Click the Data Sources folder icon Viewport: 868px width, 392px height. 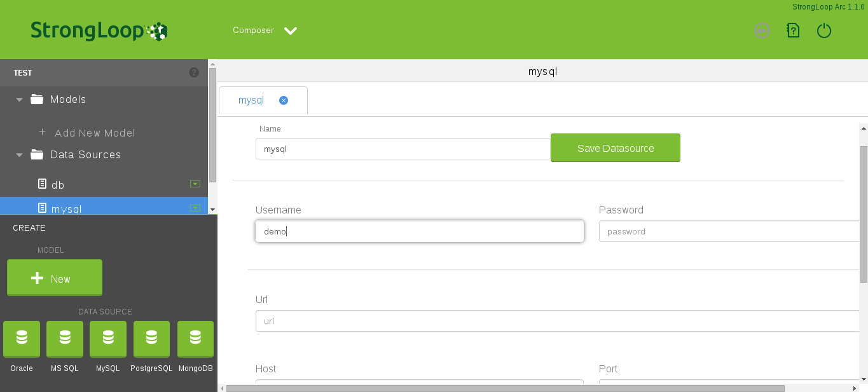[37, 154]
